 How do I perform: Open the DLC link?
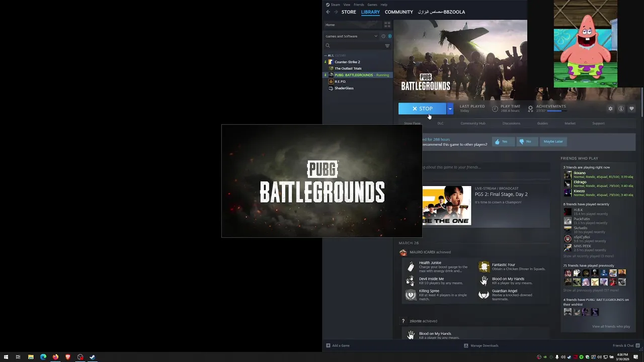coord(440,123)
